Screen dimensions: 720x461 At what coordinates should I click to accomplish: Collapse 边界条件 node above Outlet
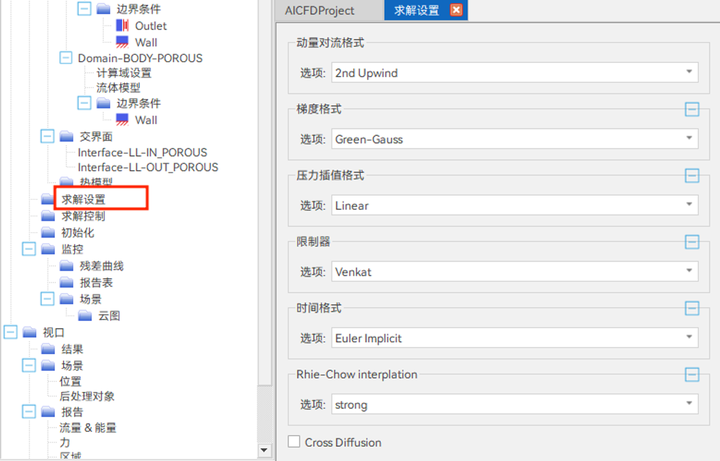pos(84,9)
